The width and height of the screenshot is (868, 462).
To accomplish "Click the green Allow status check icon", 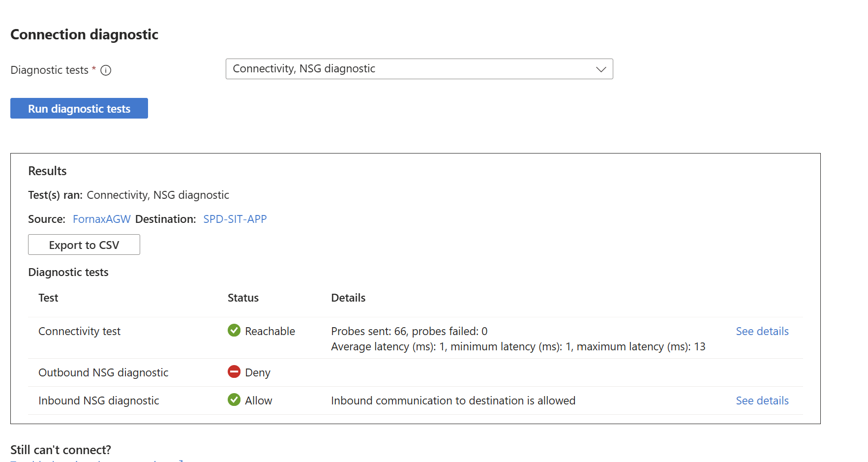I will [234, 400].
